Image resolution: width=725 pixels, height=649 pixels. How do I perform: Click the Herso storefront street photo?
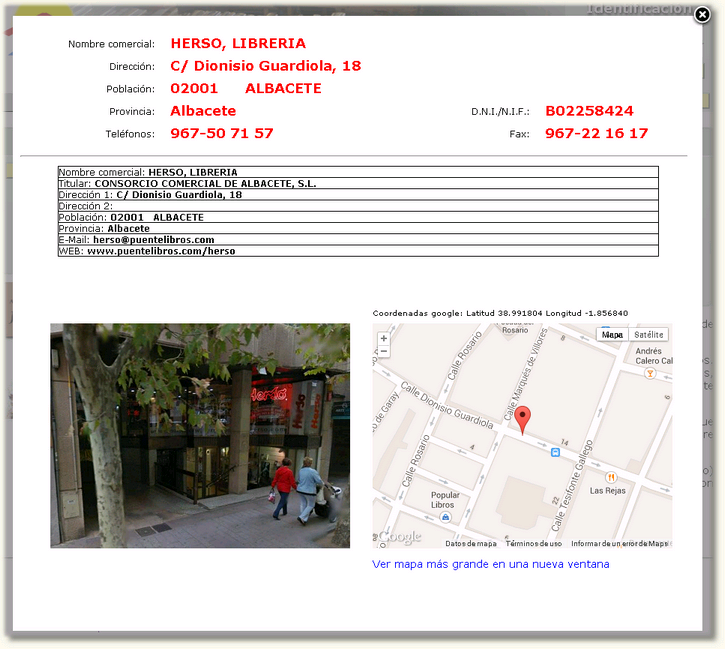pyautogui.click(x=200, y=435)
